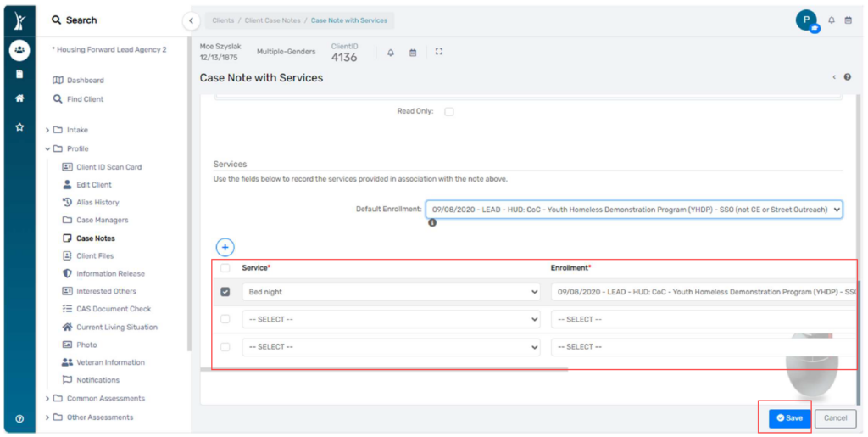Image resolution: width=868 pixels, height=437 pixels.
Task: Open third row Service SELECT dropdown
Action: (x=391, y=347)
